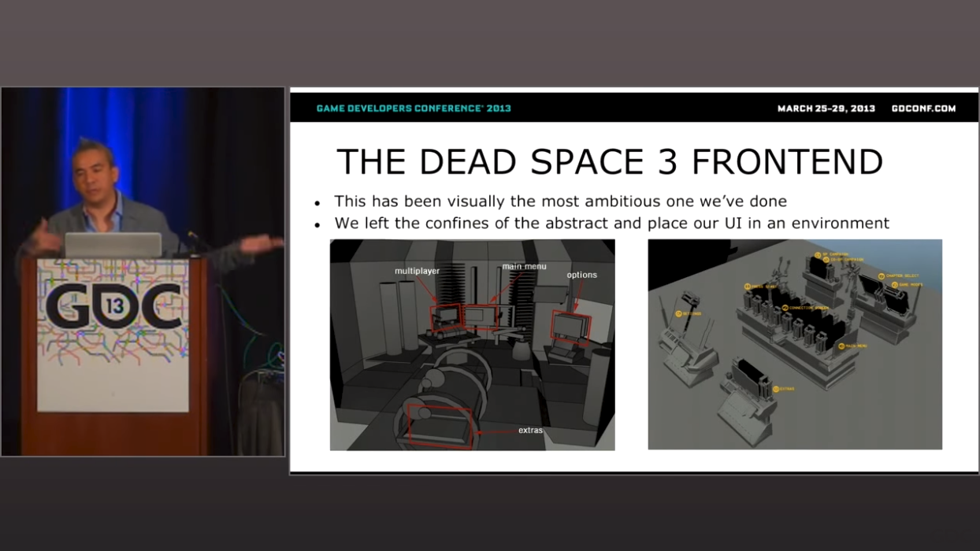Click the 'MARCH 25-29, 2013' date text
This screenshot has height=551, width=980.
point(826,109)
